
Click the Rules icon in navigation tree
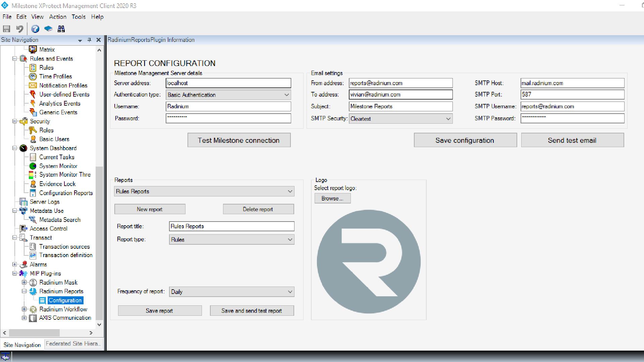[33, 67]
